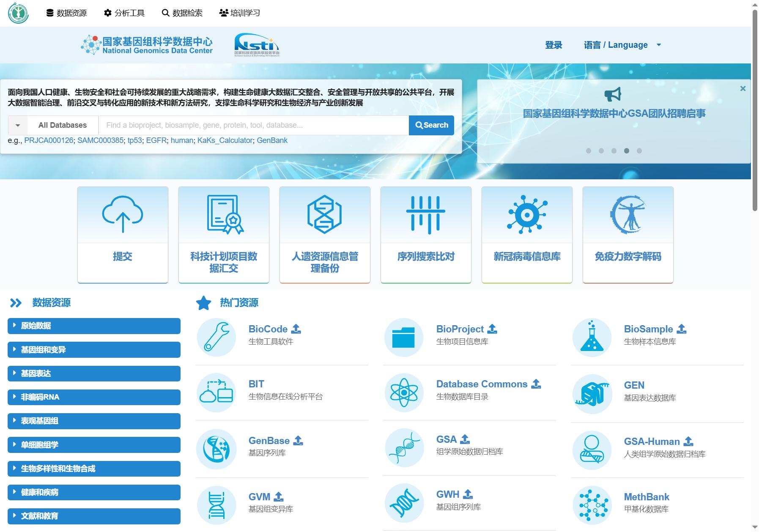
Task: Click the BioCode wrench icon
Action: click(x=216, y=337)
